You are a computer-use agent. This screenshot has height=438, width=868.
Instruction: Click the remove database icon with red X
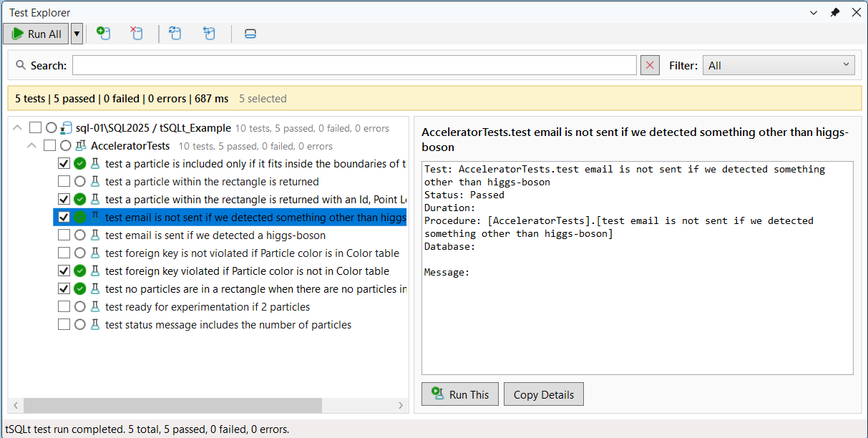pyautogui.click(x=136, y=34)
